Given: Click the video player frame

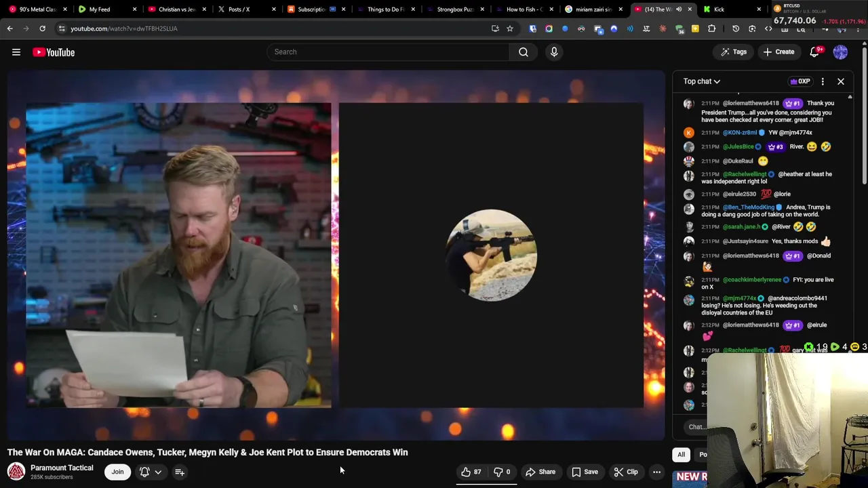Looking at the screenshot, I should (x=336, y=256).
